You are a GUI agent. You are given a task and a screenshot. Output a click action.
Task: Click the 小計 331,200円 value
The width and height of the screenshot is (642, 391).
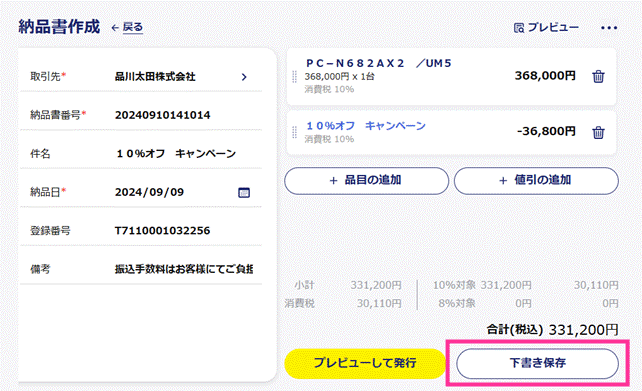point(376,285)
